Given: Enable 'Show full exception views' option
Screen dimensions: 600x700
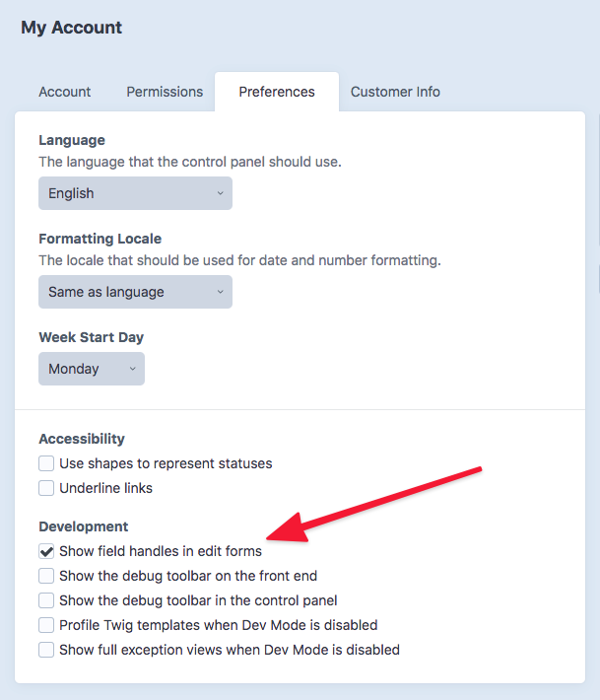Looking at the screenshot, I should pyautogui.click(x=46, y=650).
